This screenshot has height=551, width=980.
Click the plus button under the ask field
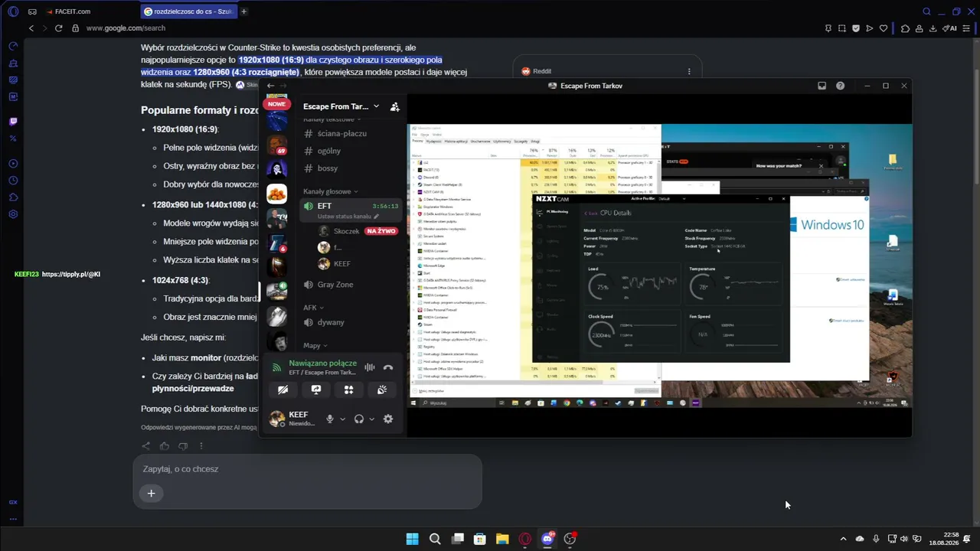click(151, 494)
